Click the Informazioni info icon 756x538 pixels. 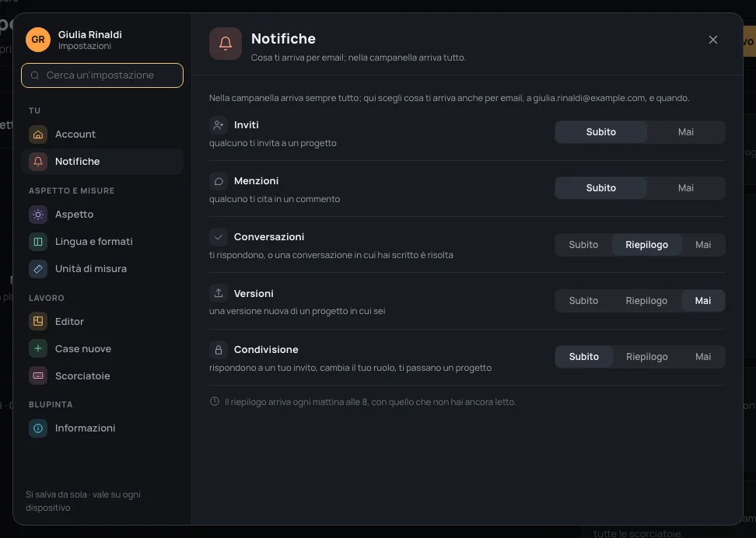point(38,428)
